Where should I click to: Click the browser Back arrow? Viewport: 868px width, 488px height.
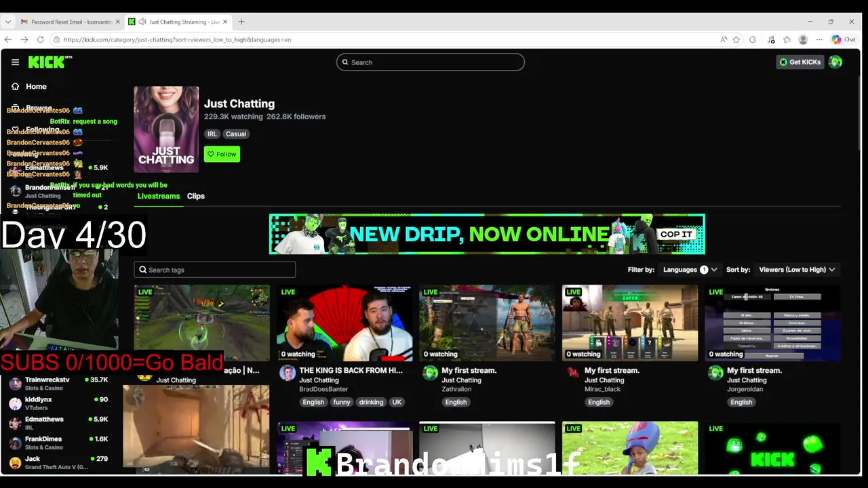pyautogui.click(x=8, y=39)
